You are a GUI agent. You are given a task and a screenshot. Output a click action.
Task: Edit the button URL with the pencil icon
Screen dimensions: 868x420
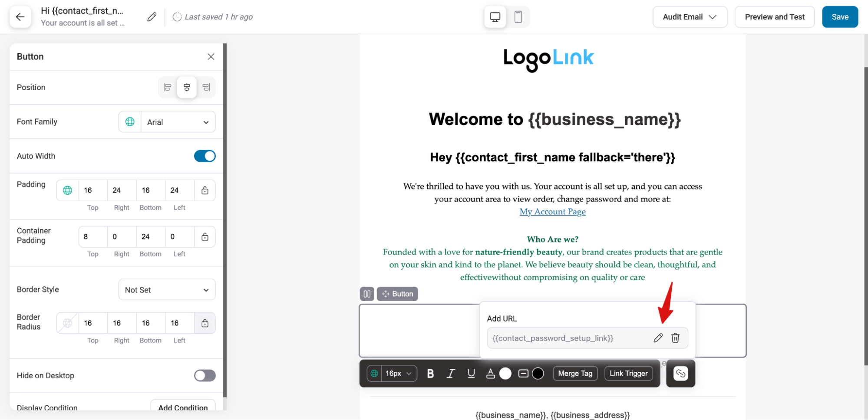(658, 338)
